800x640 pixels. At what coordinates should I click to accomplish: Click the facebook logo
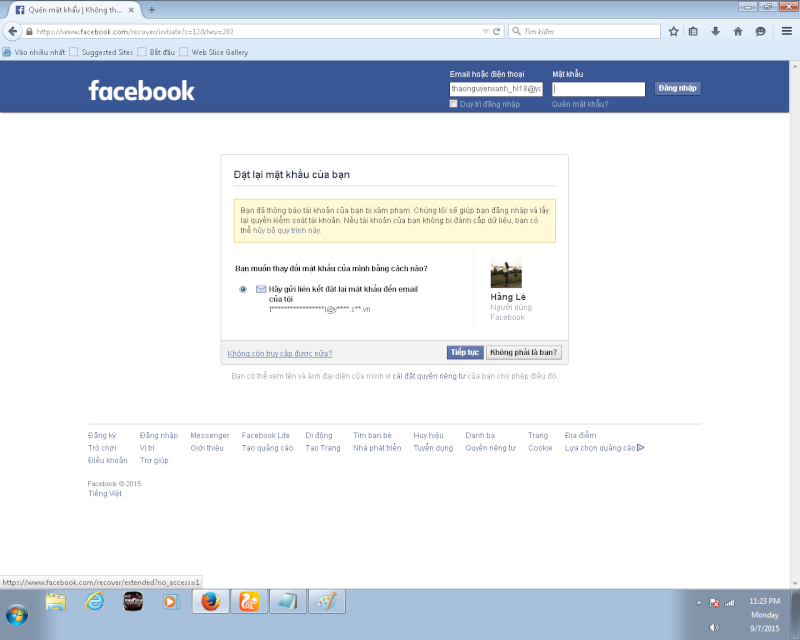point(141,90)
